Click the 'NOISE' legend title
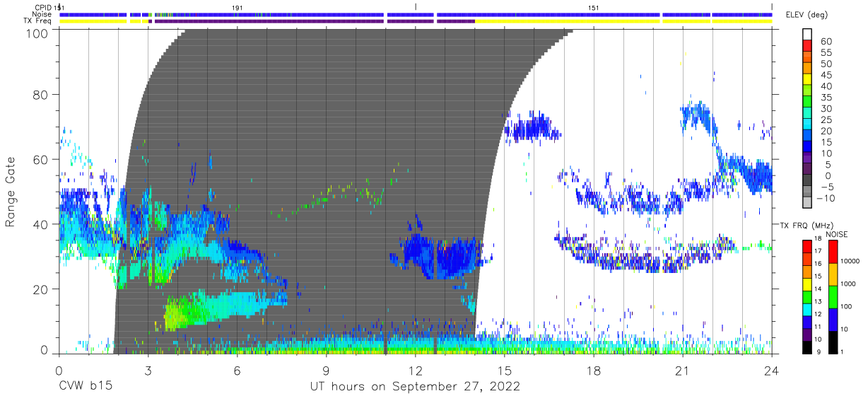This screenshot has width=868, height=401. [x=836, y=234]
